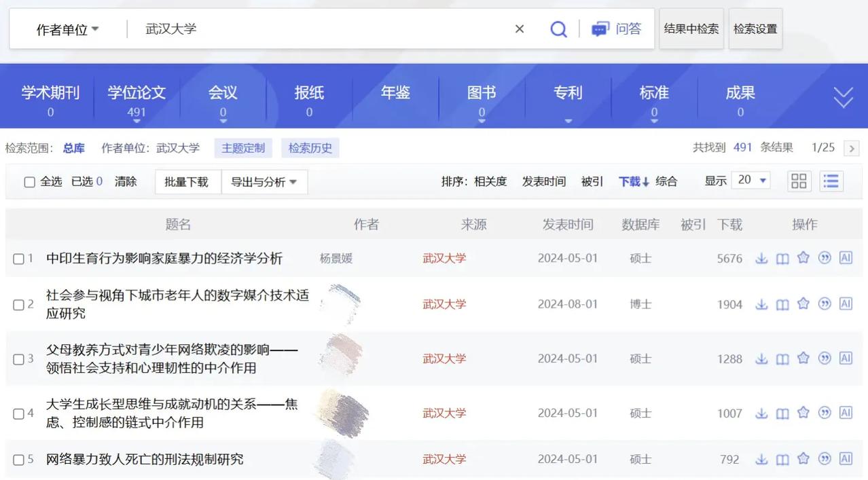The height and width of the screenshot is (480, 868).
Task: Favorite the 中印生育行为 thesis
Action: (803, 257)
